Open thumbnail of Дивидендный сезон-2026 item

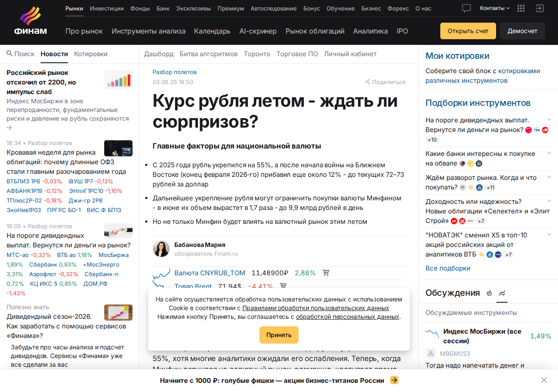click(x=118, y=312)
